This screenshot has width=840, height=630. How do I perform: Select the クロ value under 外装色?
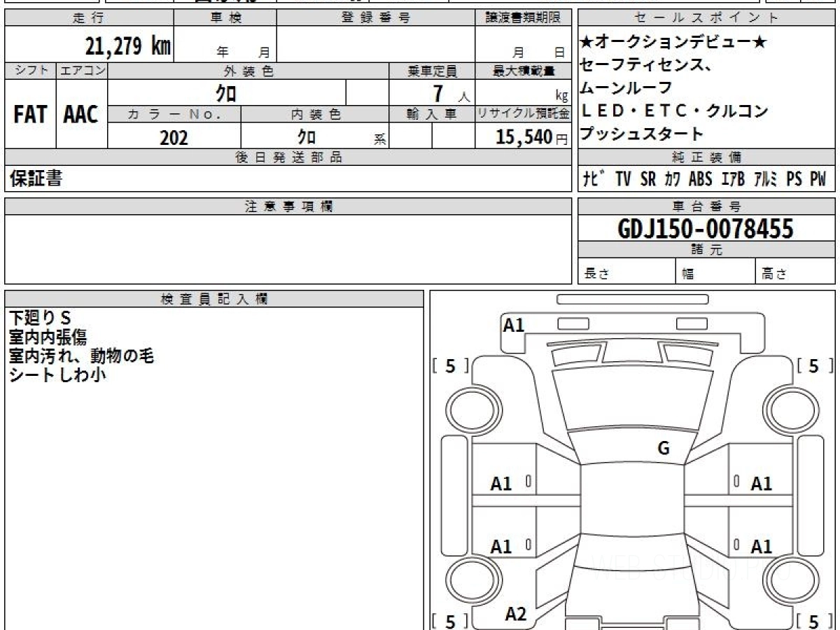click(227, 92)
